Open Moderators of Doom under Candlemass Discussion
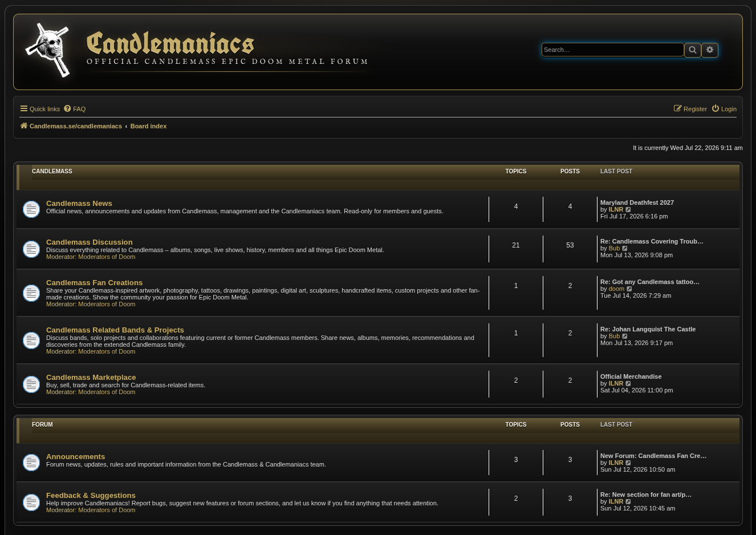The width and height of the screenshot is (756, 535). point(107,257)
